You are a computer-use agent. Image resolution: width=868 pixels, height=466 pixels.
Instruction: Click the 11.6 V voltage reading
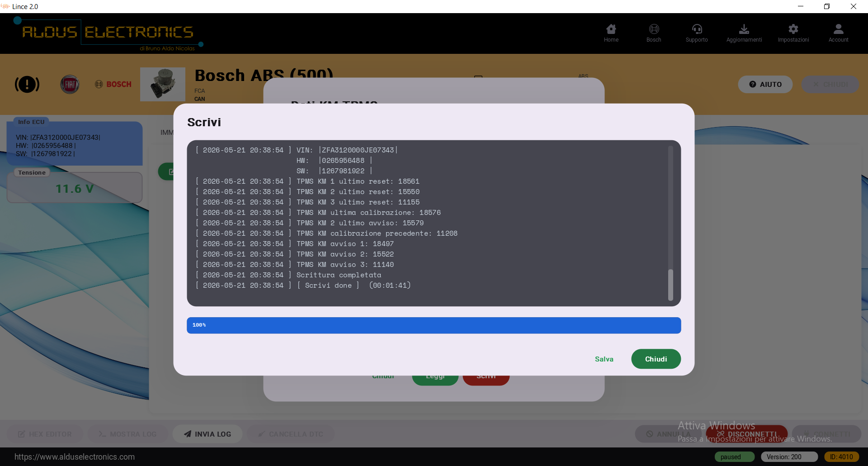pyautogui.click(x=75, y=189)
